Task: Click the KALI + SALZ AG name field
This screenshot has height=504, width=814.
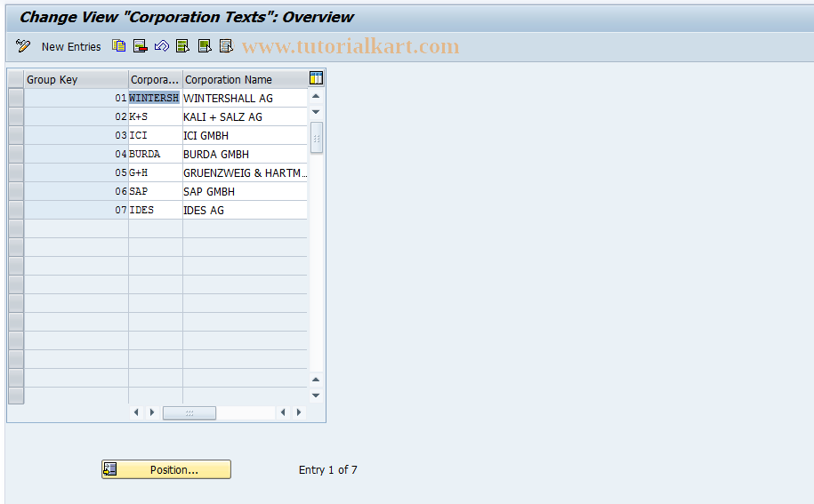Action: (x=245, y=116)
